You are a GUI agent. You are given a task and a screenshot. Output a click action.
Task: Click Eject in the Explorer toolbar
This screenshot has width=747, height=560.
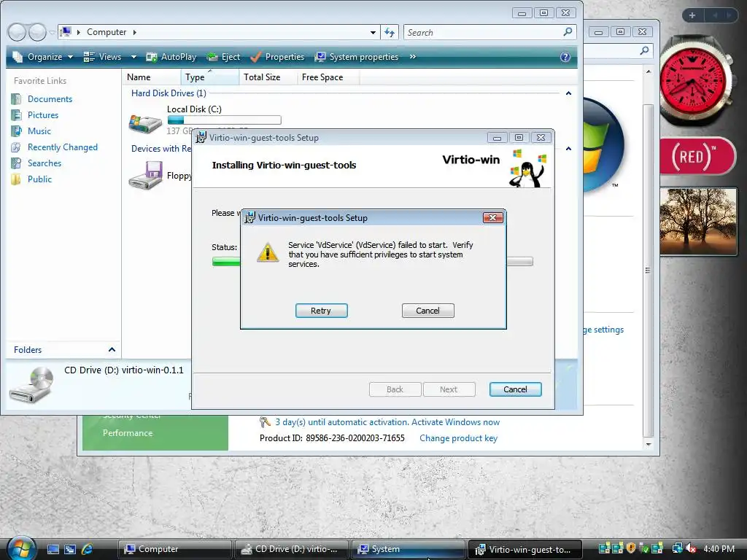coord(223,57)
